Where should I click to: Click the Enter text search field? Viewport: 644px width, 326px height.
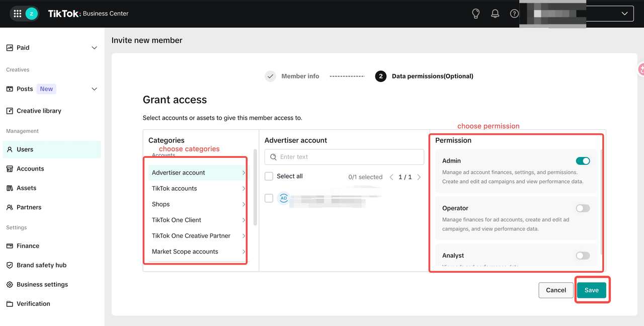(344, 157)
